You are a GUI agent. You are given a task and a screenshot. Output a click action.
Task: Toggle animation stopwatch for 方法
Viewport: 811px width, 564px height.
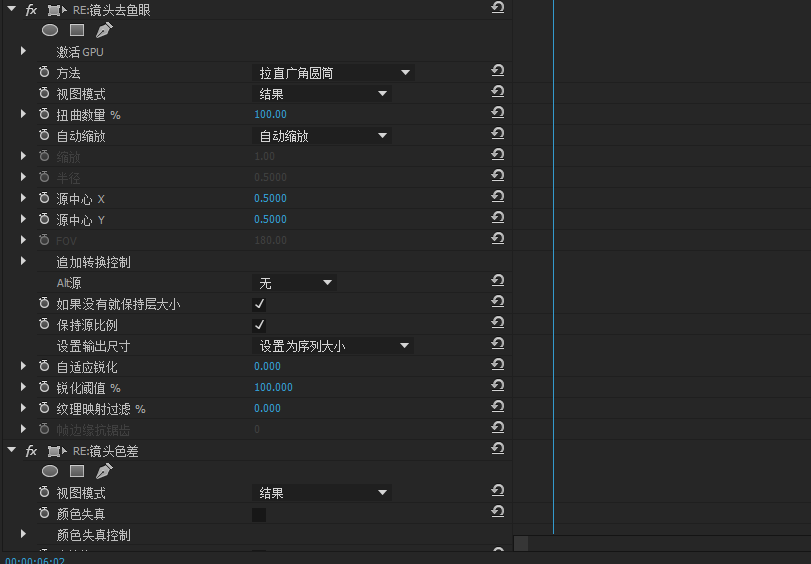click(44, 72)
